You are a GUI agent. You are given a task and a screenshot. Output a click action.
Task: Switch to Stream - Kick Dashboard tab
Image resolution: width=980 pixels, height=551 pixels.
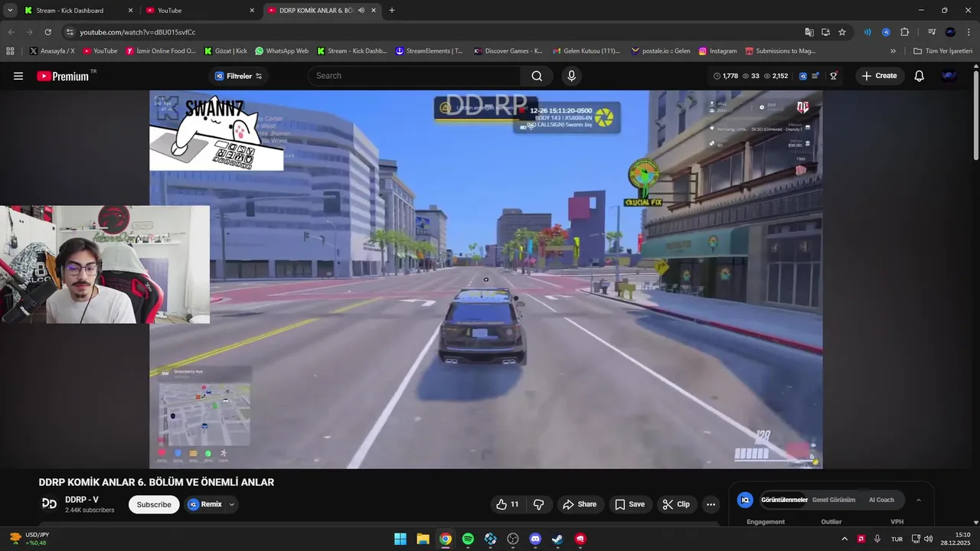(x=78, y=11)
